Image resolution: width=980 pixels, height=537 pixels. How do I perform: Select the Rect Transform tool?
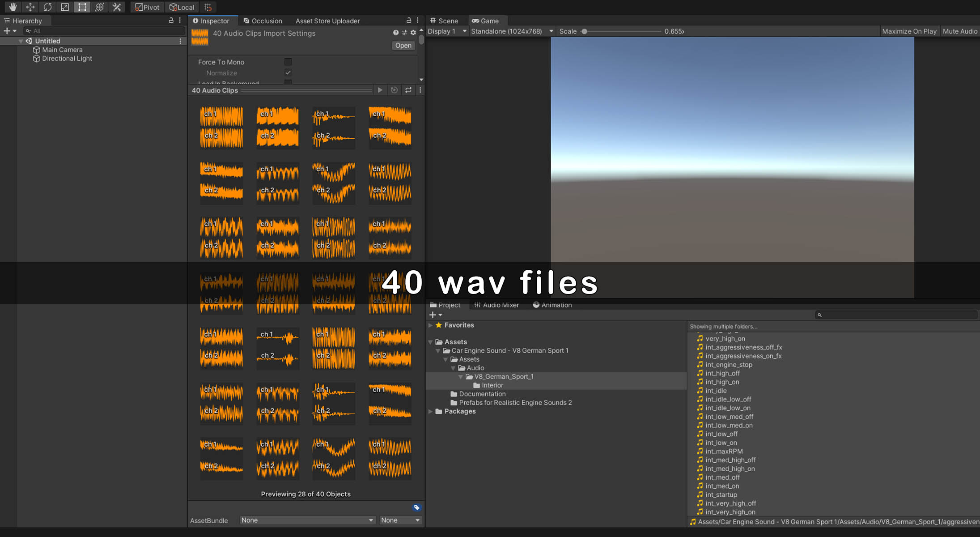pos(82,7)
